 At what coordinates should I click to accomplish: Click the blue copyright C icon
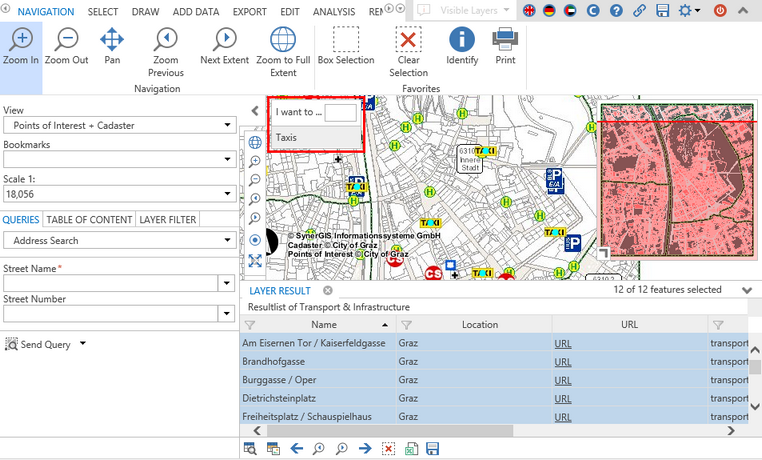tap(593, 10)
